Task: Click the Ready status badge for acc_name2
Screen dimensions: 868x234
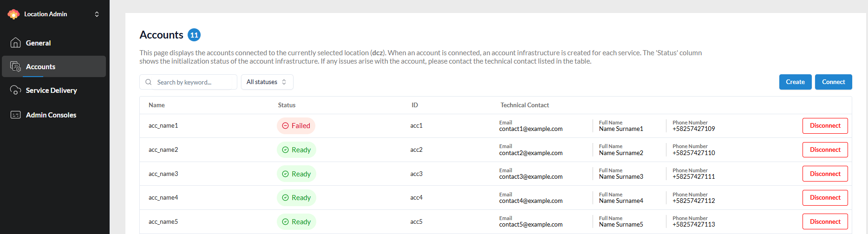Action: [296, 150]
